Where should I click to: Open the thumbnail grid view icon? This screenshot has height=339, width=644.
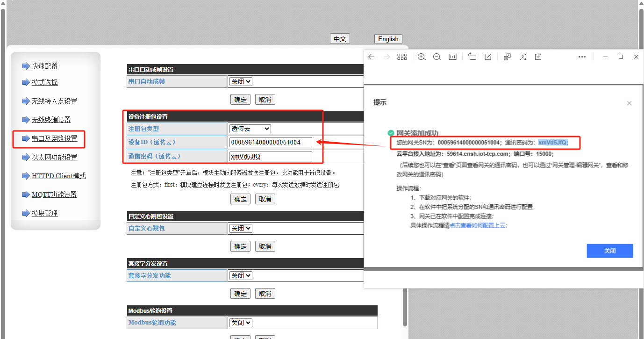point(402,57)
